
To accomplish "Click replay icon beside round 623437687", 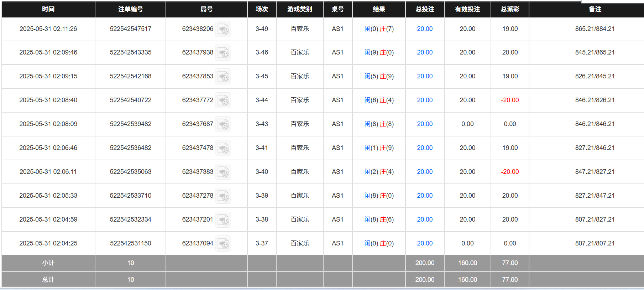I will pos(223,124).
